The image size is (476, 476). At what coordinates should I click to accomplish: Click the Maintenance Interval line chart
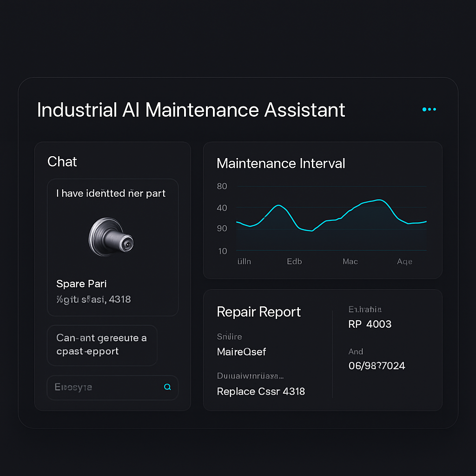click(331, 218)
